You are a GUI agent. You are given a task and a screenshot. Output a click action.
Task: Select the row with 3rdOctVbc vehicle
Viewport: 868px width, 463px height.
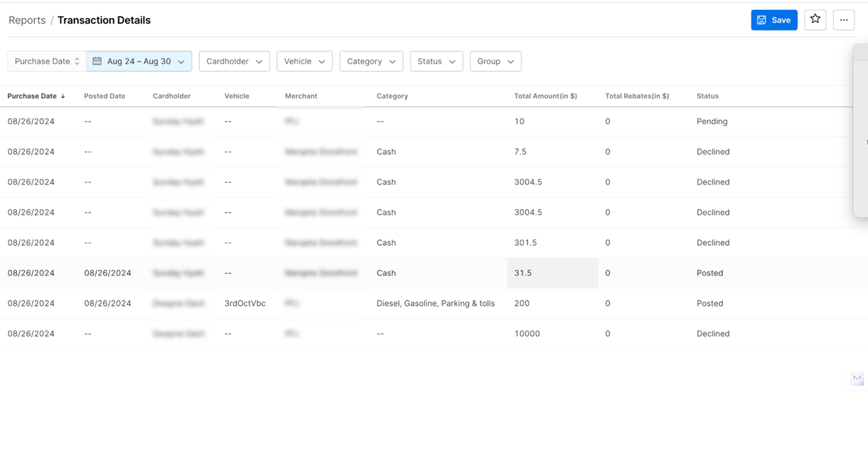point(245,303)
